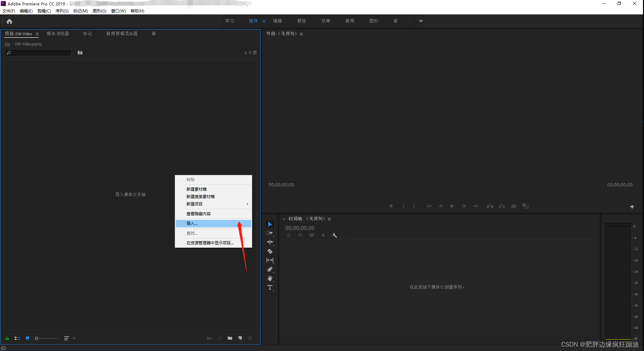Screen dimensions: 644x351
Task: Export frame with camera icon
Action: tap(514, 206)
